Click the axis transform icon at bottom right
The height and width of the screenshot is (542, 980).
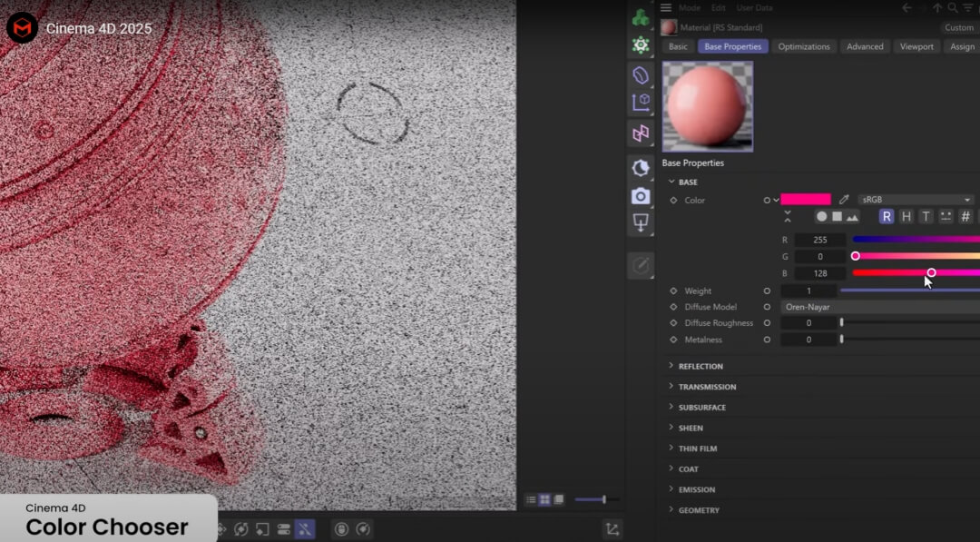pos(612,529)
